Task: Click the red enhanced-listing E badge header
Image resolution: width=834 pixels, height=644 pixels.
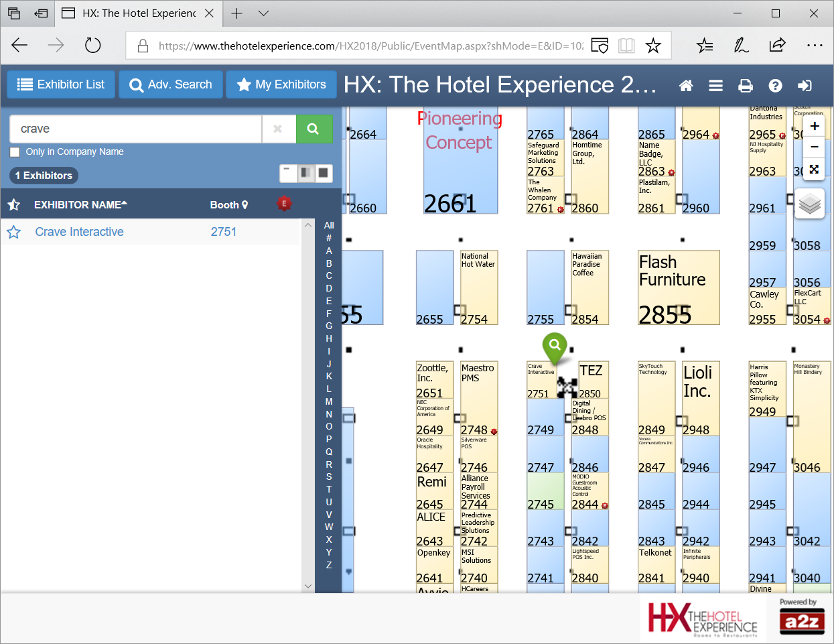Action: click(x=284, y=204)
